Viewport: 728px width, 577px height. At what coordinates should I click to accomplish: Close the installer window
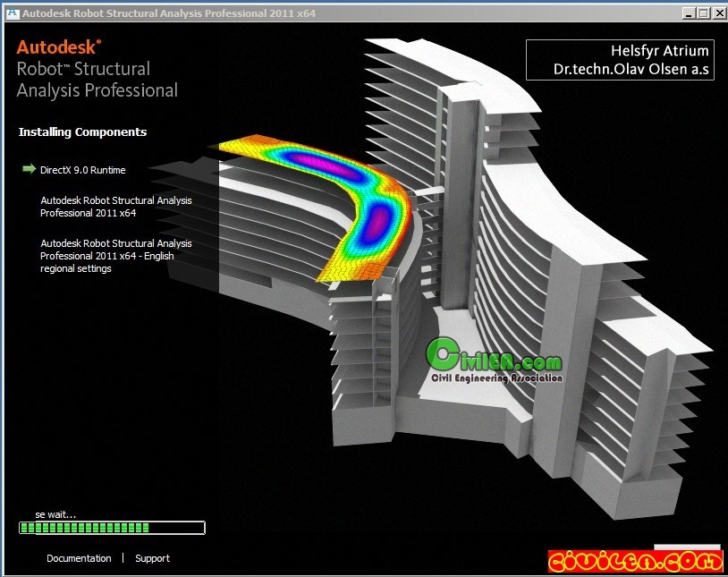[719, 13]
